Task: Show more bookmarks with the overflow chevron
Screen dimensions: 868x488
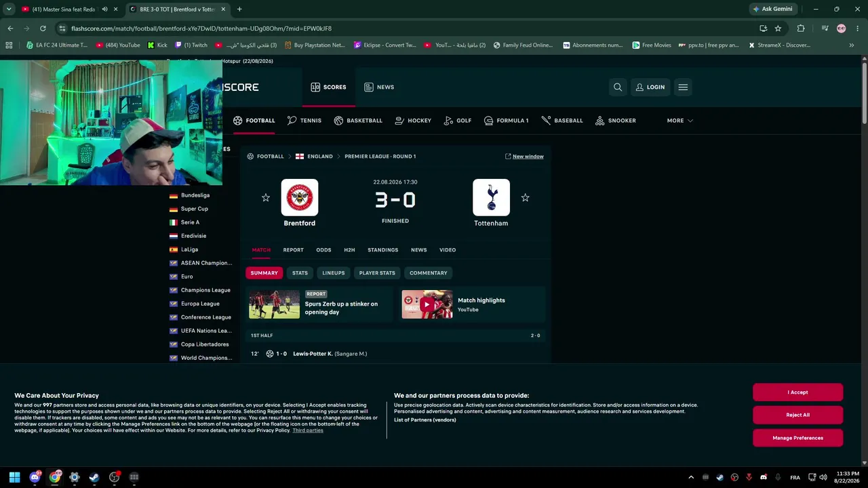Action: [x=851, y=45]
